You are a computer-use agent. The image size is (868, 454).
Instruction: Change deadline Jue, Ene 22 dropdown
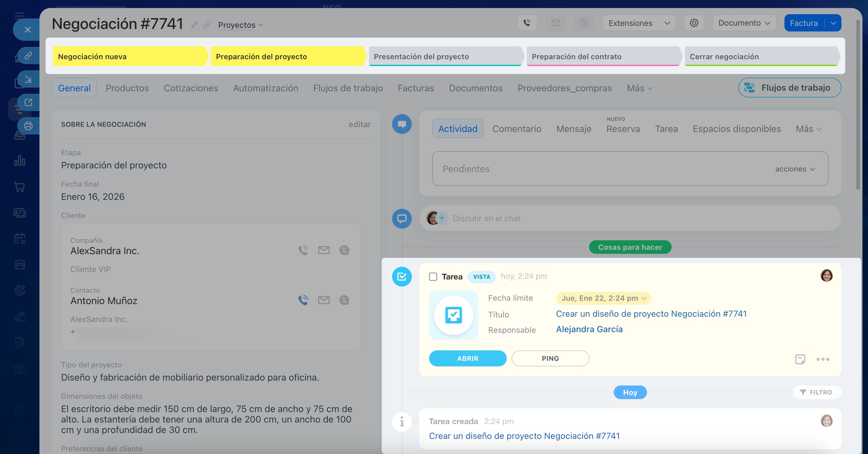coord(603,298)
